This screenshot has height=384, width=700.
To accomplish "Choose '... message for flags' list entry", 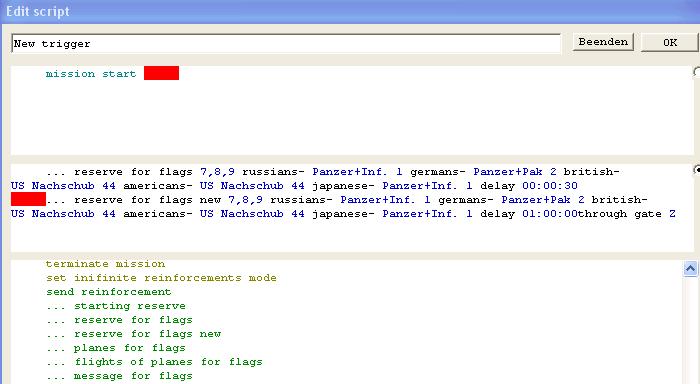I will click(119, 376).
